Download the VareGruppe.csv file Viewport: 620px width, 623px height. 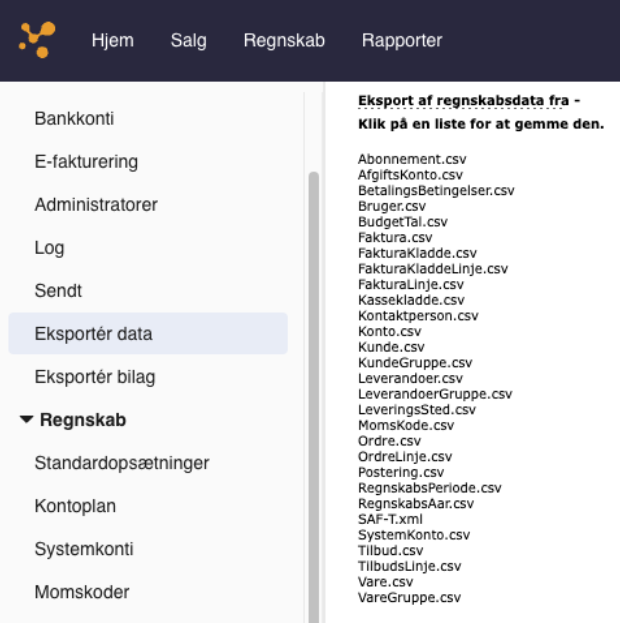(x=409, y=597)
